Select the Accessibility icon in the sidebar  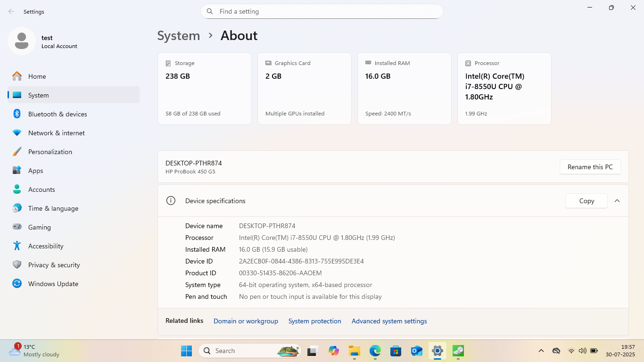(17, 246)
